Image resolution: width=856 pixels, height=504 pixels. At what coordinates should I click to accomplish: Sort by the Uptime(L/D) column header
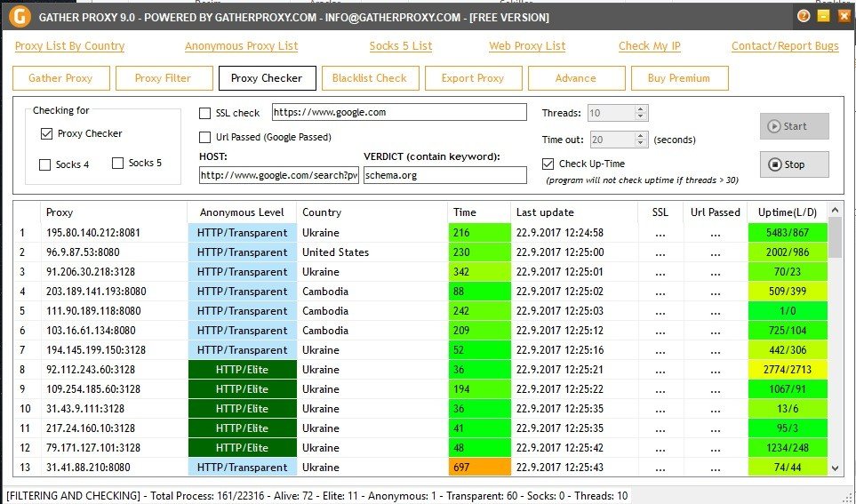tap(788, 212)
